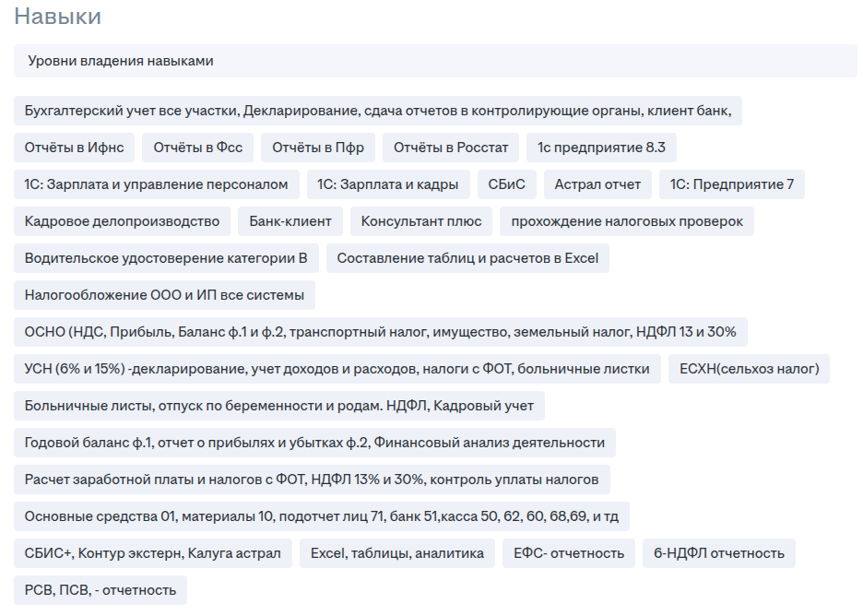Select the '6-НДФЛ отчетность' tag
Image resolution: width=863 pixels, height=616 pixels.
pyautogui.click(x=719, y=553)
